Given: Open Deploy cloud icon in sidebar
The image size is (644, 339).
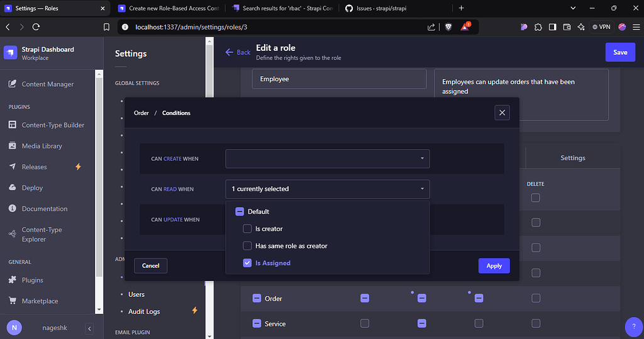Looking at the screenshot, I should pyautogui.click(x=12, y=188).
